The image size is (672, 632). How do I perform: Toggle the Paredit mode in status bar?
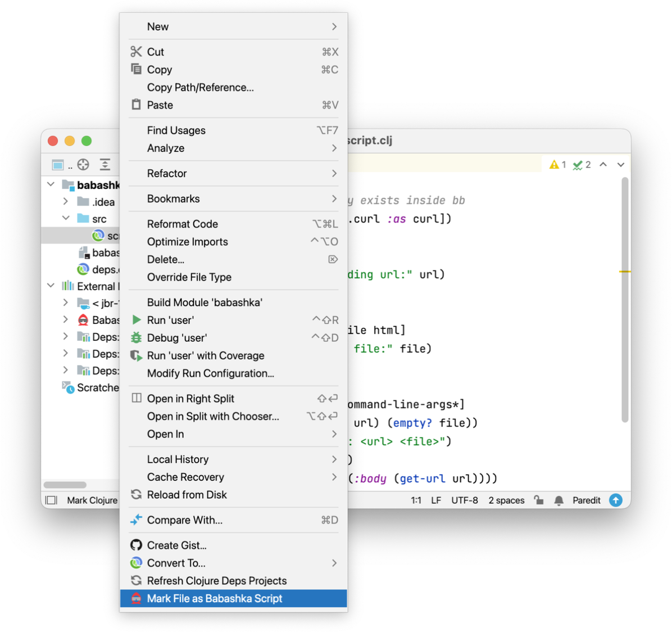(586, 500)
